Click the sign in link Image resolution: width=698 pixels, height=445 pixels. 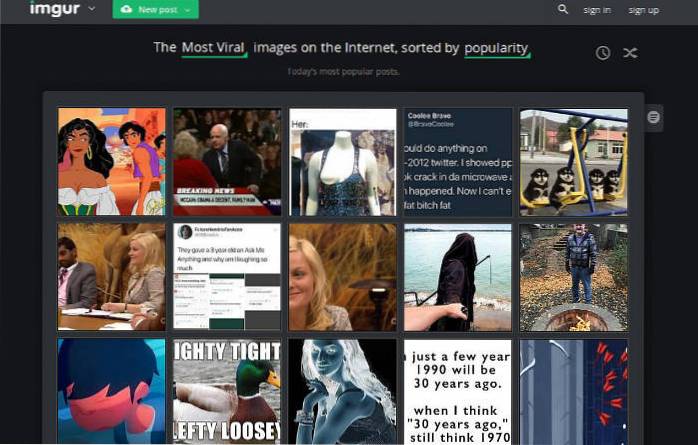[597, 10]
